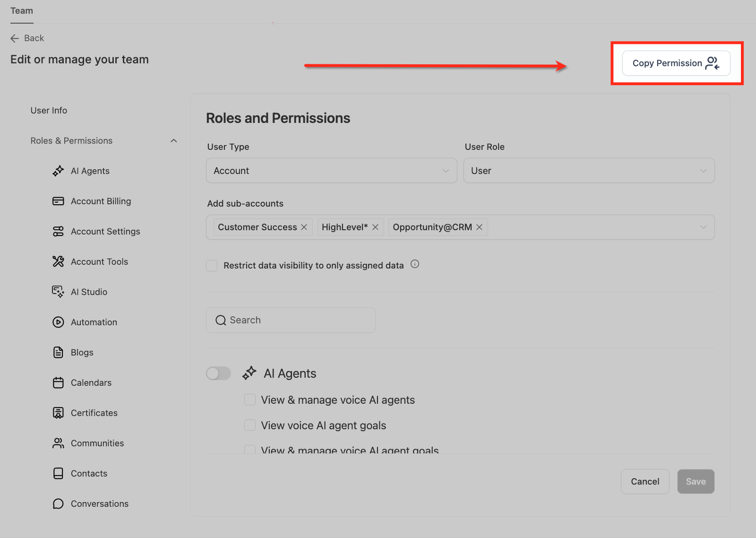The width and height of the screenshot is (756, 538).
Task: Click the AI Studio icon in sidebar
Action: [58, 292]
